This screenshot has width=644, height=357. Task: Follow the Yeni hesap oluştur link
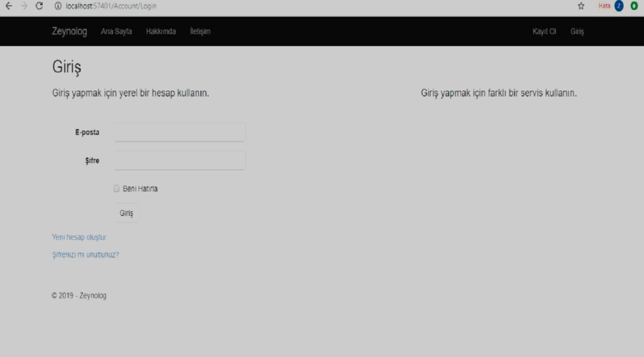pyautogui.click(x=79, y=238)
